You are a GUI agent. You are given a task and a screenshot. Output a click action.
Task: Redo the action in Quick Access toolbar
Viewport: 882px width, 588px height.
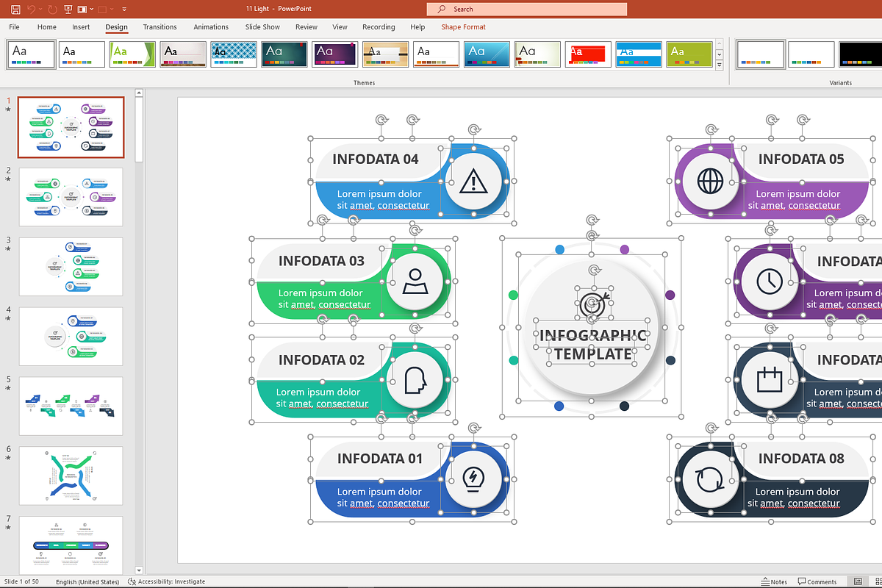coord(52,10)
